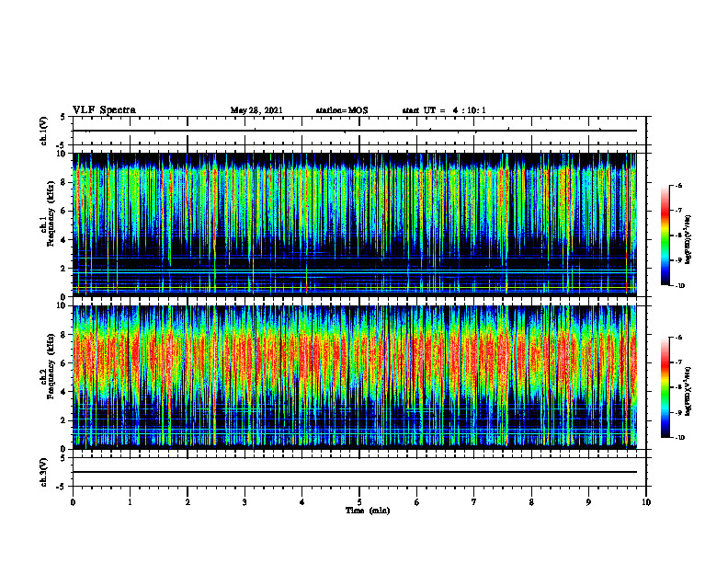This screenshot has height=563, width=728.
Task: Click the time axis tick labeled 1
Action: [130, 502]
